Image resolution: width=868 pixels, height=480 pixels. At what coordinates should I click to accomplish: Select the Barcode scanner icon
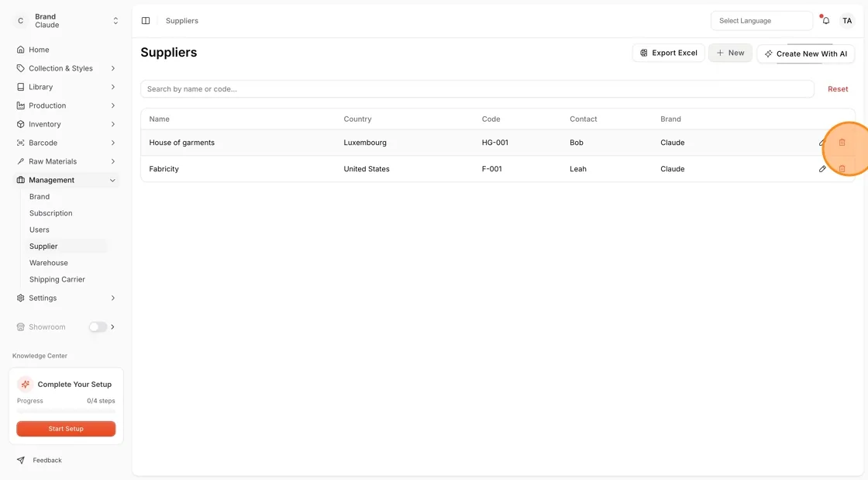click(20, 143)
